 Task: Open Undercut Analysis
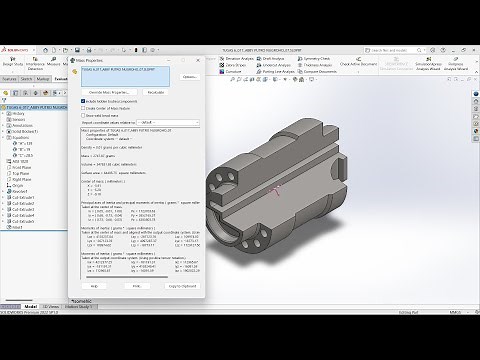[274, 65]
